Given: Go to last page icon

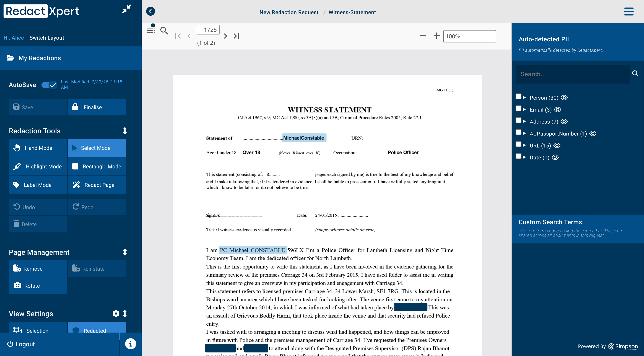Looking at the screenshot, I should point(237,36).
